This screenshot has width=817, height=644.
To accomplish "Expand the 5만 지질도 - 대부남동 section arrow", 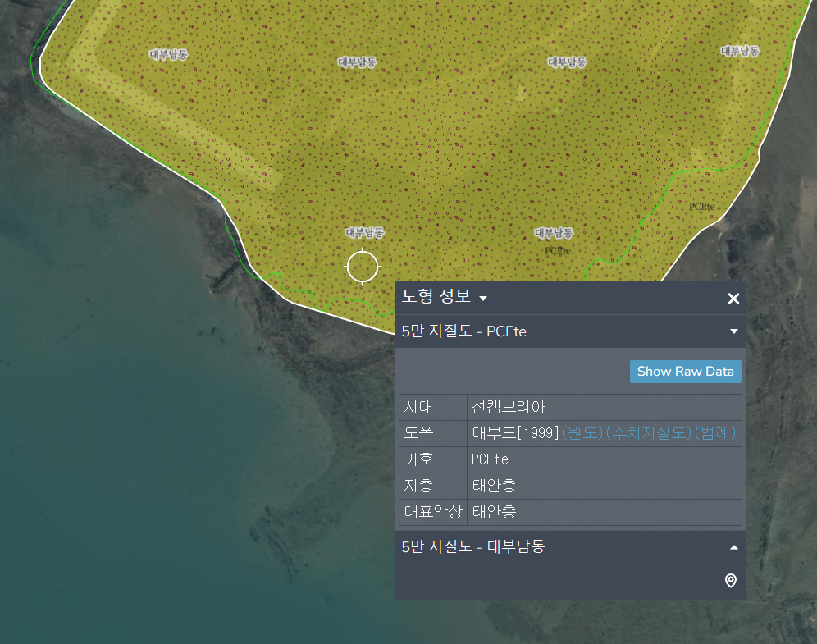I will (733, 547).
